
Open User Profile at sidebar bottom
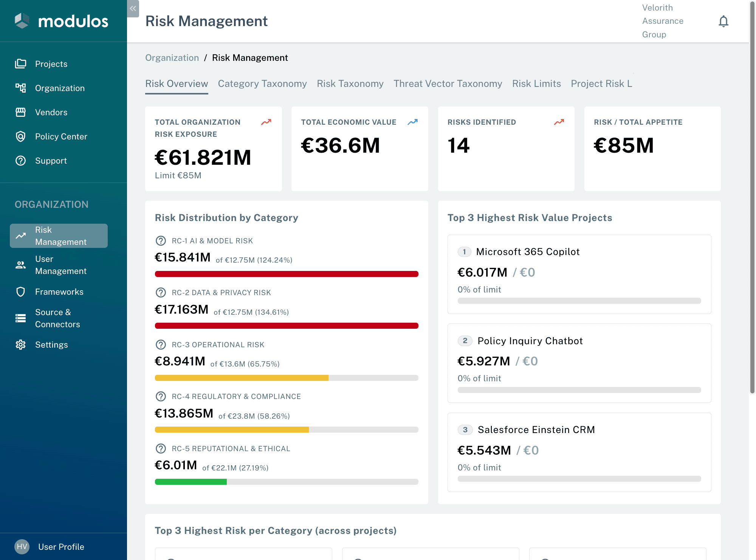point(61,547)
